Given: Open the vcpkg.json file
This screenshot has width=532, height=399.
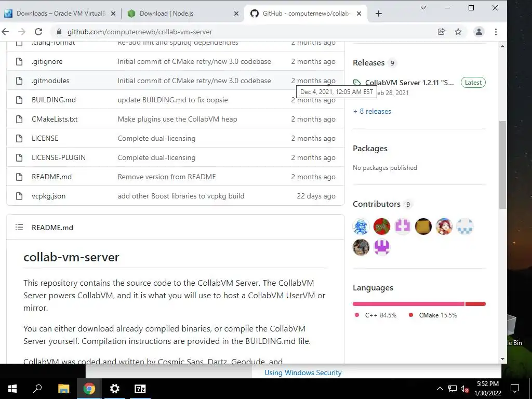Looking at the screenshot, I should 48,196.
